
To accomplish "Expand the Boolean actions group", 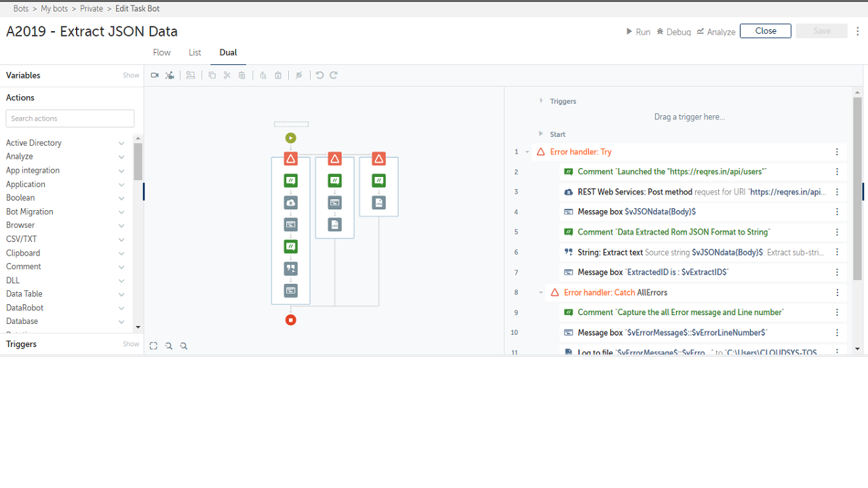I will click(x=121, y=198).
